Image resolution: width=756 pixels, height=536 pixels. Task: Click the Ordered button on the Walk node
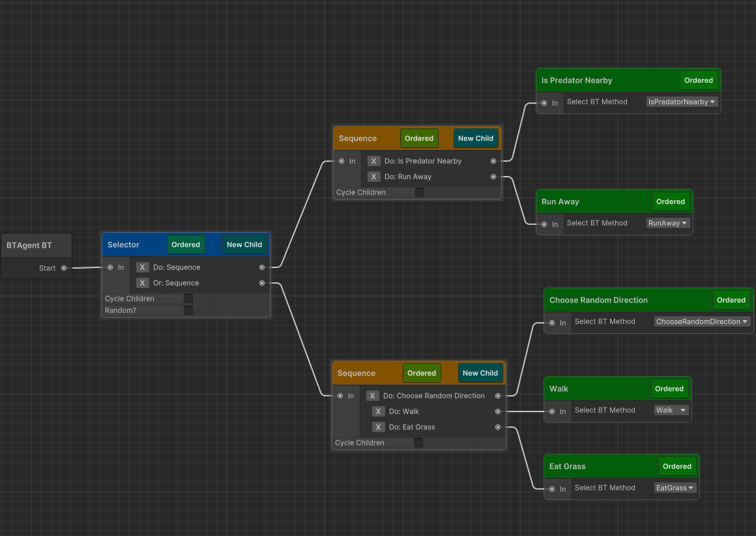pyautogui.click(x=669, y=388)
